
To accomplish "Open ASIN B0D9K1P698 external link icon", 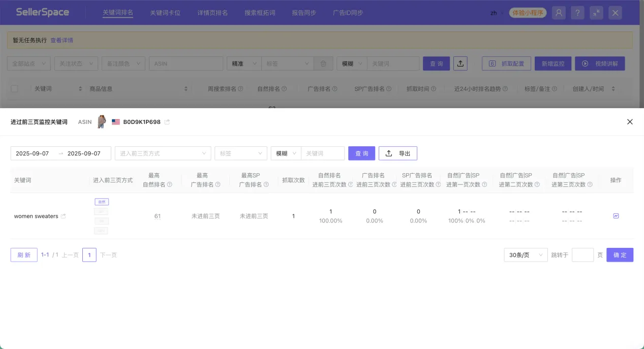I will (x=167, y=122).
